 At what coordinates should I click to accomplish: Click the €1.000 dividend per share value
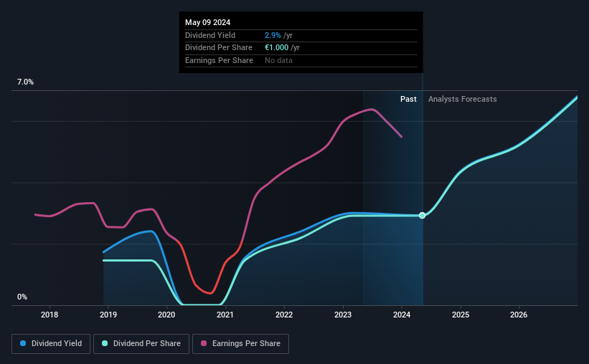pyautogui.click(x=276, y=48)
